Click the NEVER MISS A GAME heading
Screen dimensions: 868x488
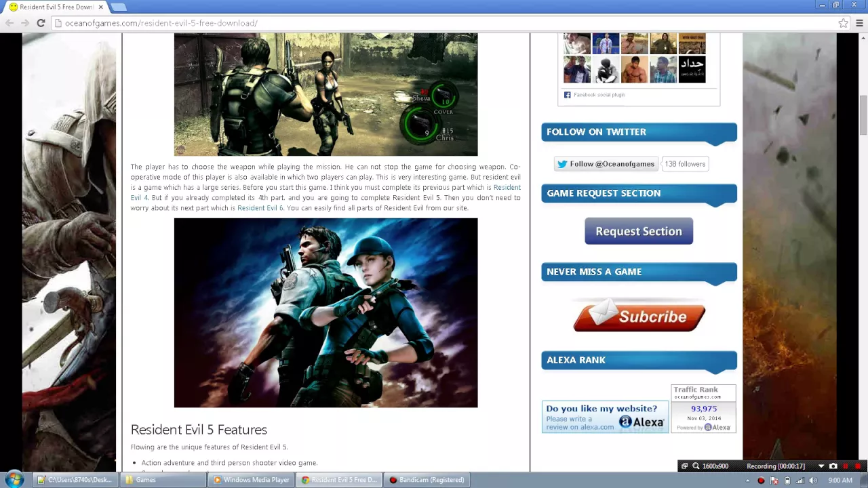click(594, 272)
